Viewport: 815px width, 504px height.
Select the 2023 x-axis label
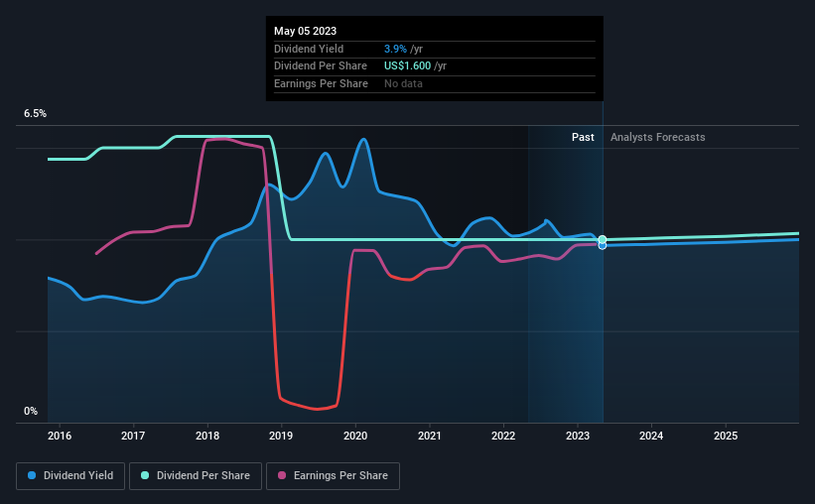click(578, 436)
